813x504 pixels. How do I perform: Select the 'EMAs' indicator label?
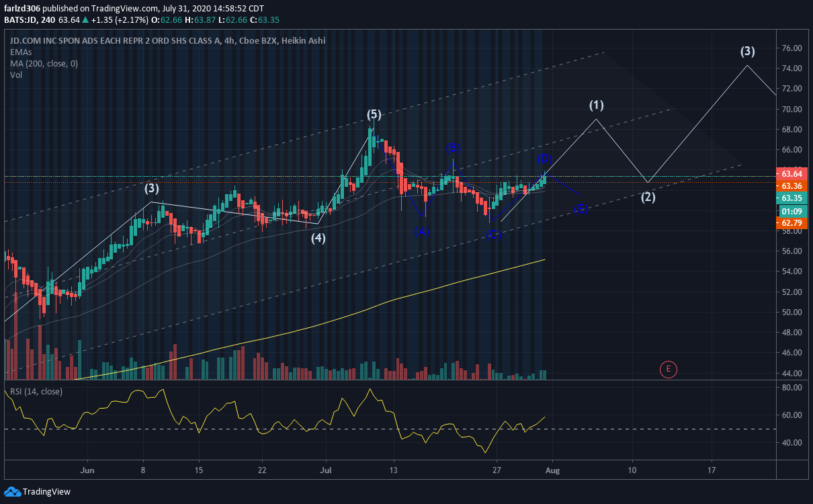point(21,52)
